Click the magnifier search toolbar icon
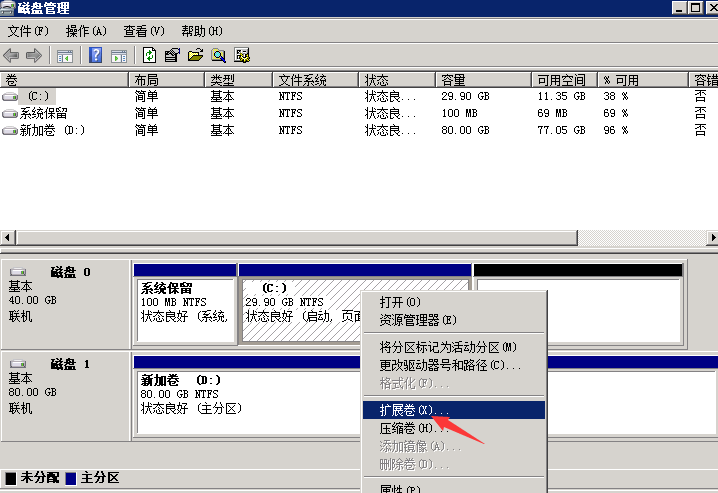Image resolution: width=718 pixels, height=493 pixels. [x=218, y=55]
